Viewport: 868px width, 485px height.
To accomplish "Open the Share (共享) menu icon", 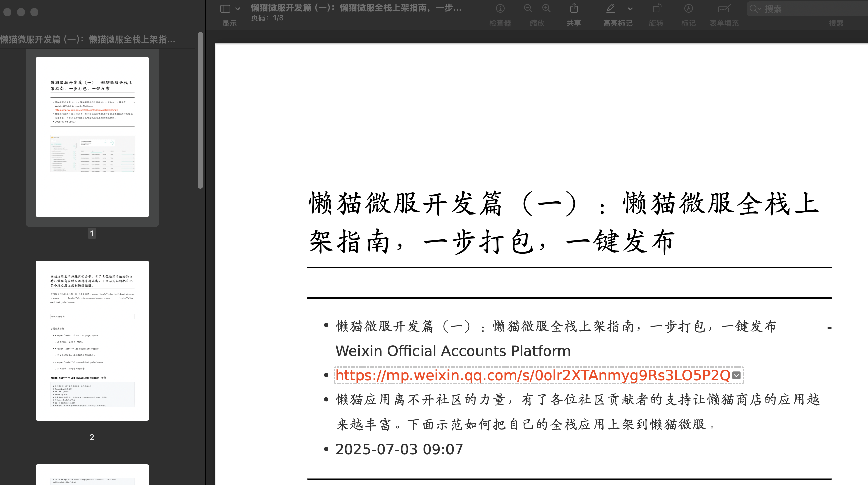I will click(x=574, y=8).
